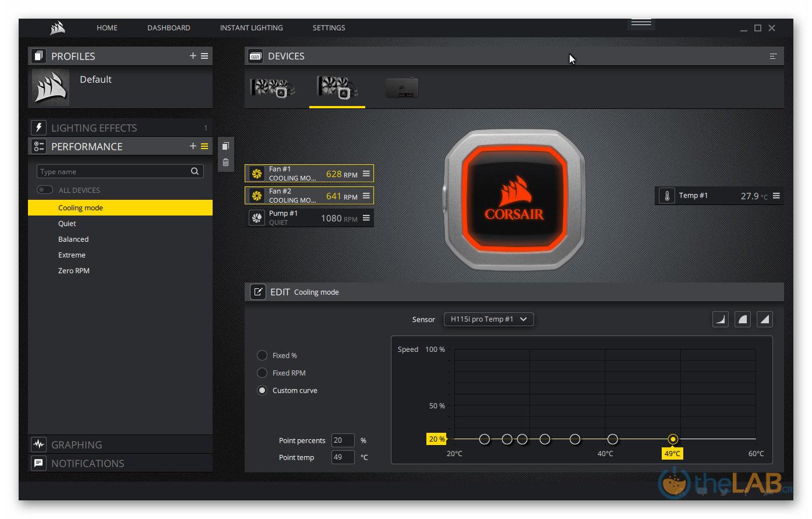Click the Devices keyboard icon
Screen dimensions: 812x519
point(255,56)
